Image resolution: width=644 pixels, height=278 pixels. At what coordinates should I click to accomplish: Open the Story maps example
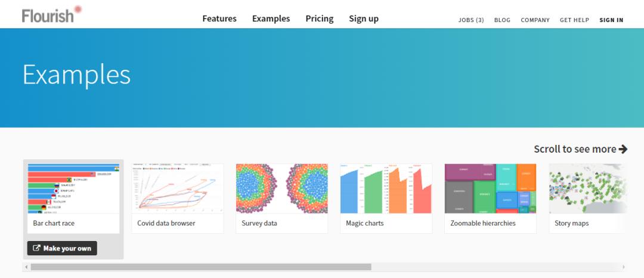(x=588, y=198)
